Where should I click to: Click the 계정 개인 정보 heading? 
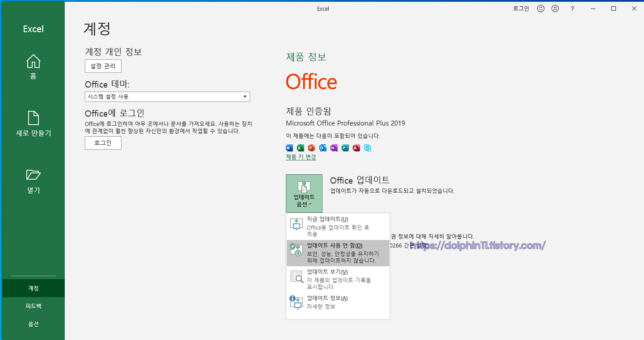(x=113, y=52)
